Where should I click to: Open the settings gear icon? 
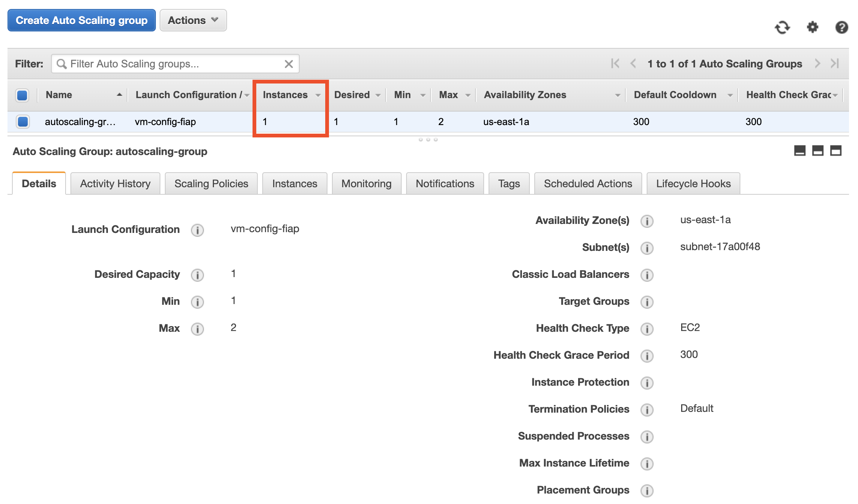(812, 27)
